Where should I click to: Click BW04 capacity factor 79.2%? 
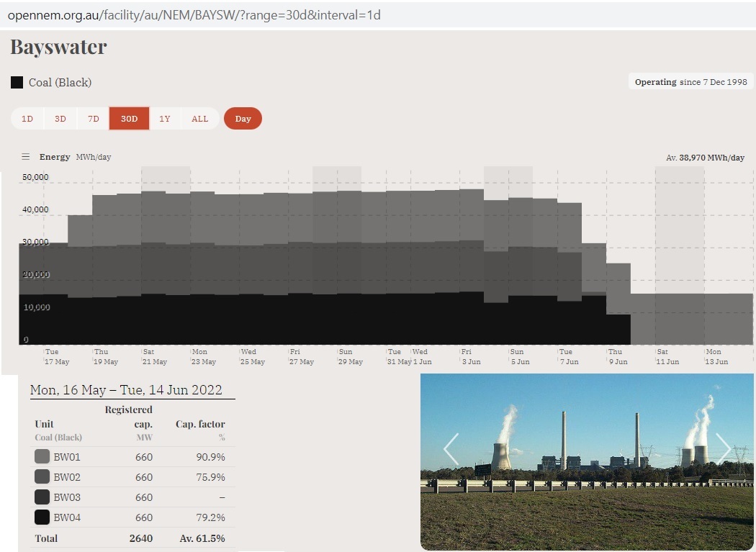pos(211,517)
